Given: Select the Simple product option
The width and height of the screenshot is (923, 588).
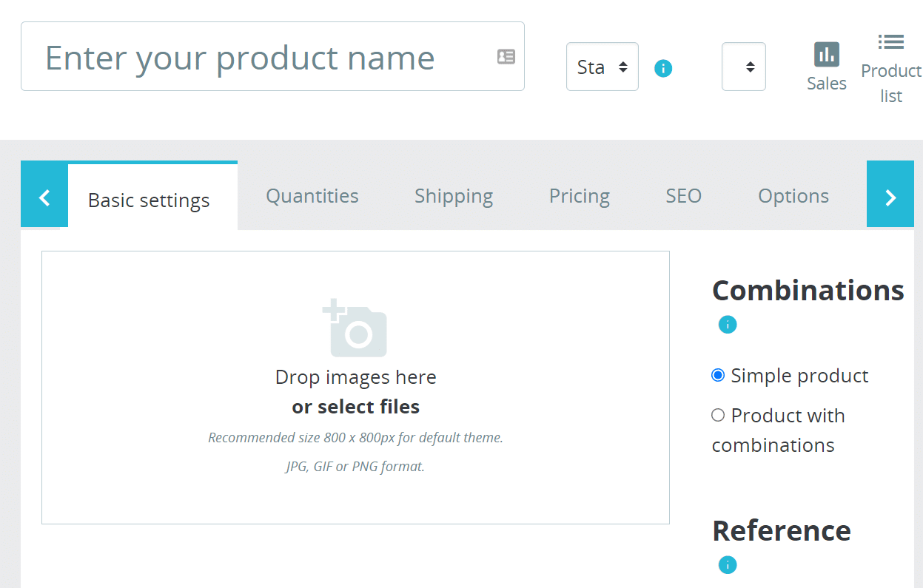Looking at the screenshot, I should pos(717,375).
